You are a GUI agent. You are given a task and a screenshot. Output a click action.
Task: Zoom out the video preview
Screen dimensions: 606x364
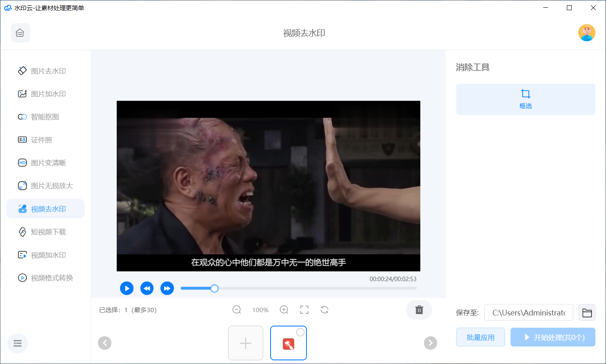tap(237, 310)
